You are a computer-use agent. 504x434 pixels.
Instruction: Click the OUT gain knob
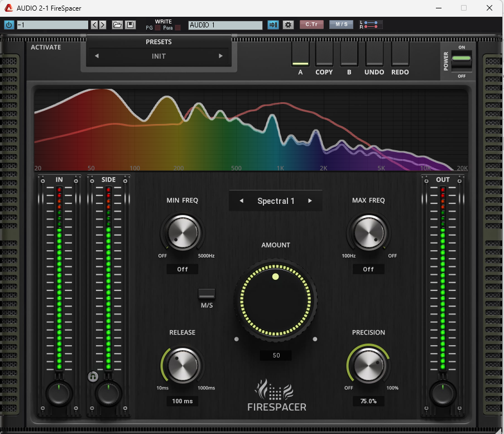tap(443, 393)
